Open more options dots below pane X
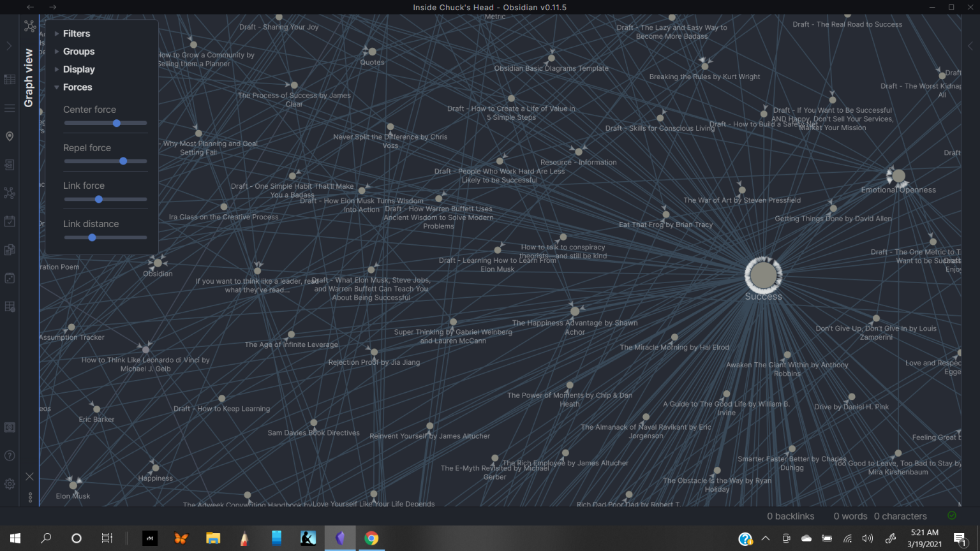Screen dimensions: 980x551 point(29,497)
